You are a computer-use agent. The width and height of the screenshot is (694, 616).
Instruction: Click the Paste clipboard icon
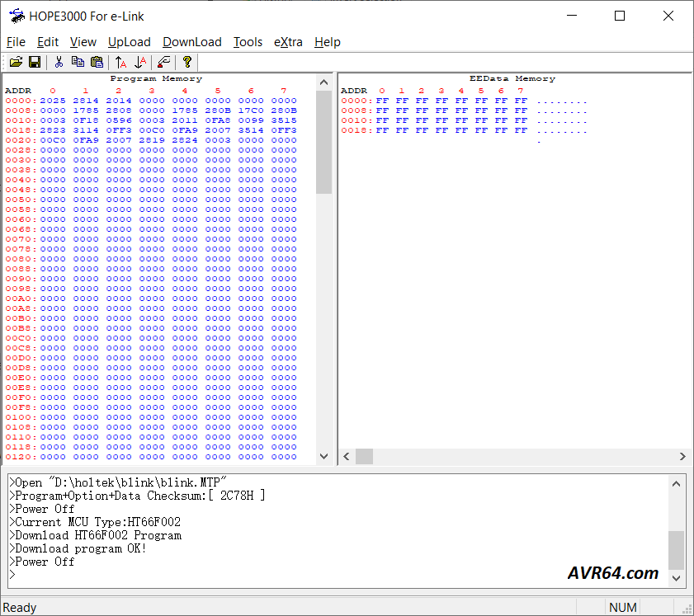97,62
